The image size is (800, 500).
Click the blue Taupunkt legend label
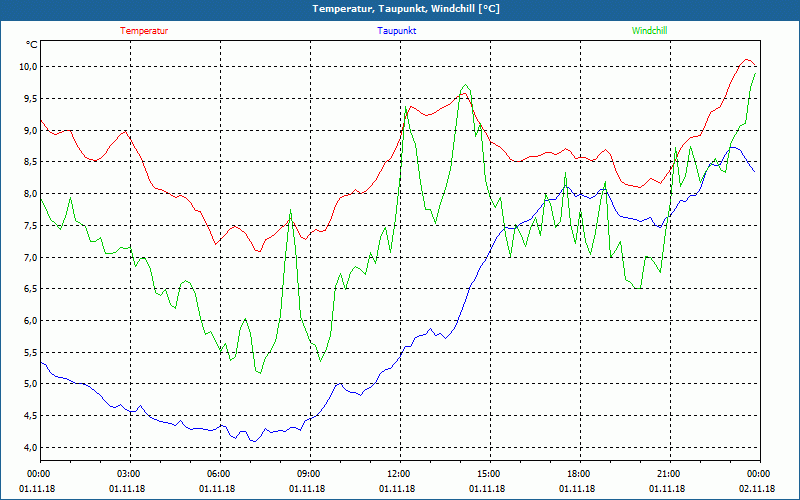396,31
